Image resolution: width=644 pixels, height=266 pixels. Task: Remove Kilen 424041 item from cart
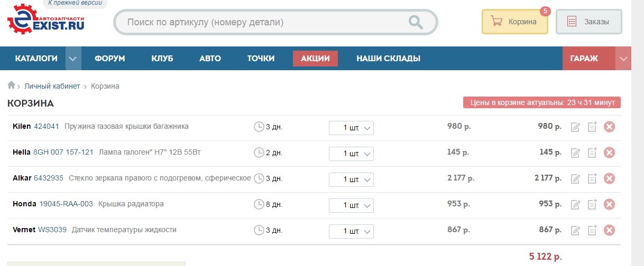(x=609, y=127)
